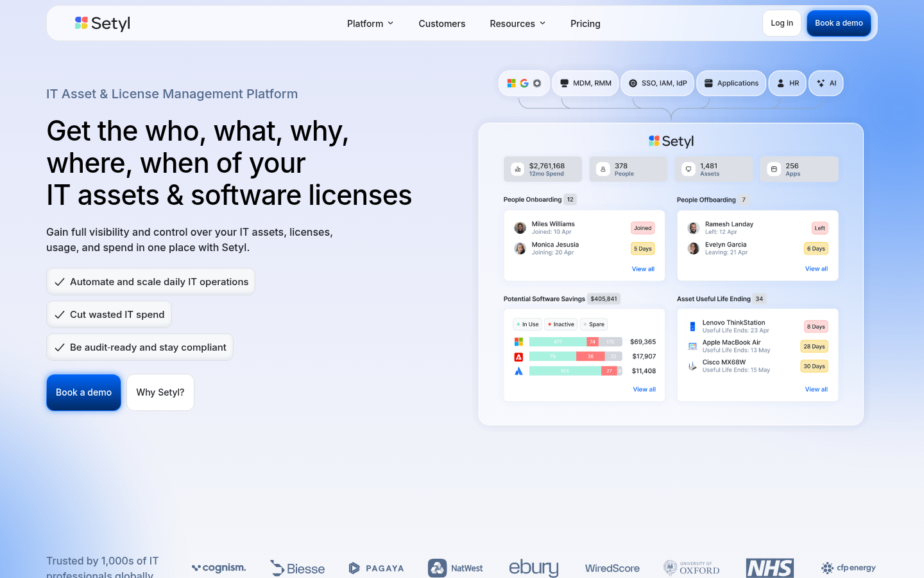Screen dimensions: 924x578
Task: Click the 30 Days badge
Action: pos(814,366)
